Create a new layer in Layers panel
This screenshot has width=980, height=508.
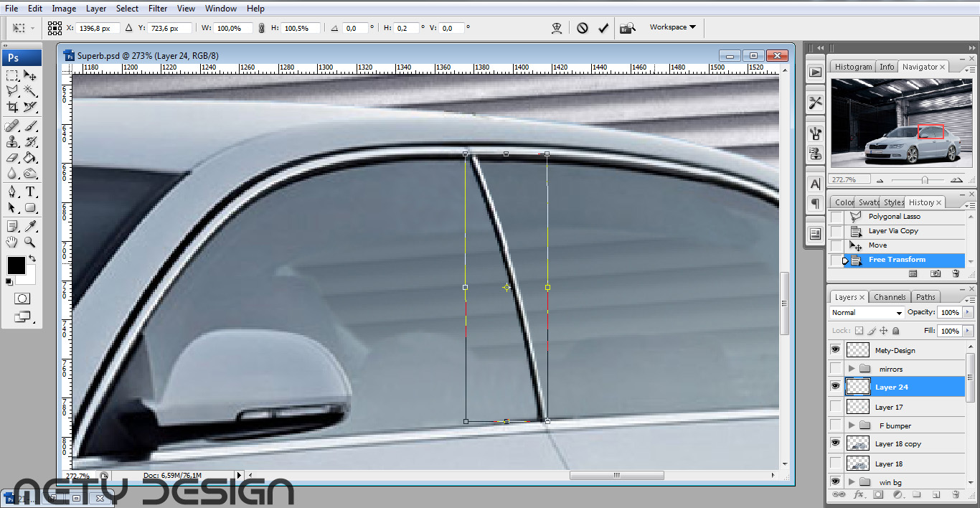[936, 495]
